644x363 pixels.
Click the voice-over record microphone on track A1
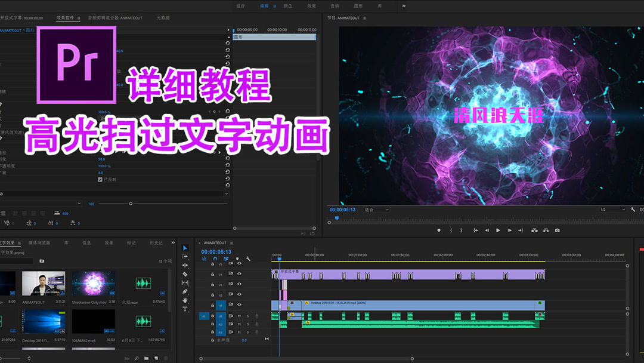pos(256,316)
